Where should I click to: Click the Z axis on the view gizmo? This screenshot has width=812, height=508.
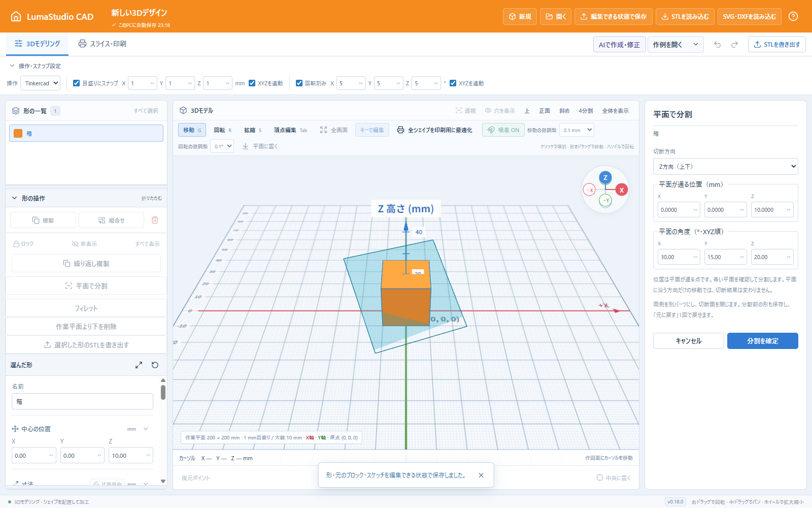(x=605, y=177)
